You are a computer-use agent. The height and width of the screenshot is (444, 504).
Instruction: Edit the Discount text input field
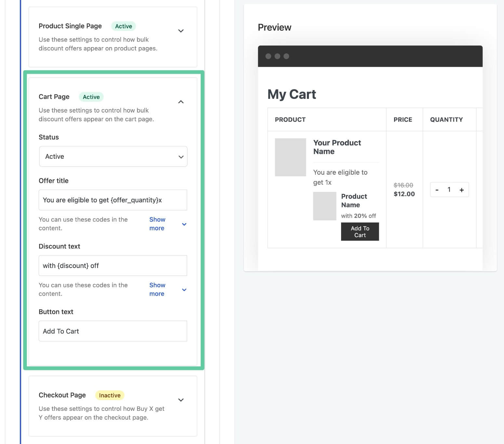(x=113, y=265)
